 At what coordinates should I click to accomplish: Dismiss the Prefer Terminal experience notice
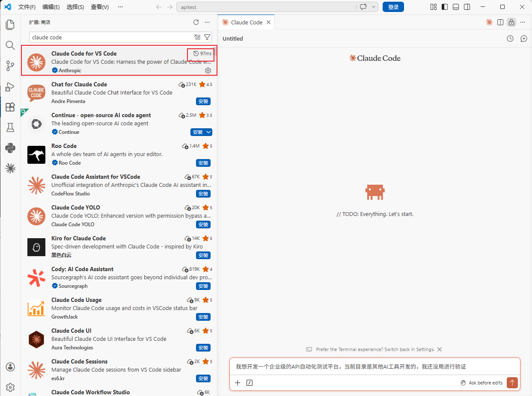pyautogui.click(x=440, y=349)
